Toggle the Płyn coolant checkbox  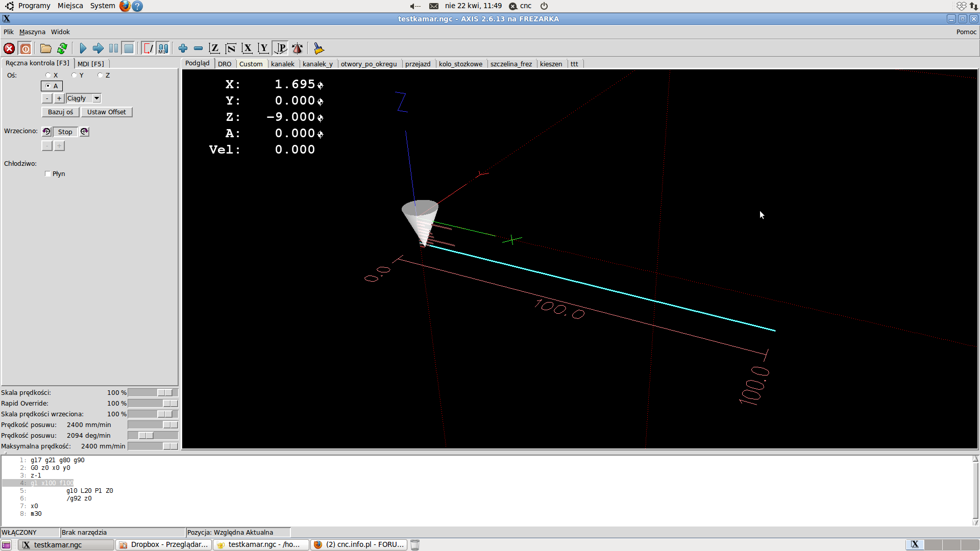coord(48,173)
